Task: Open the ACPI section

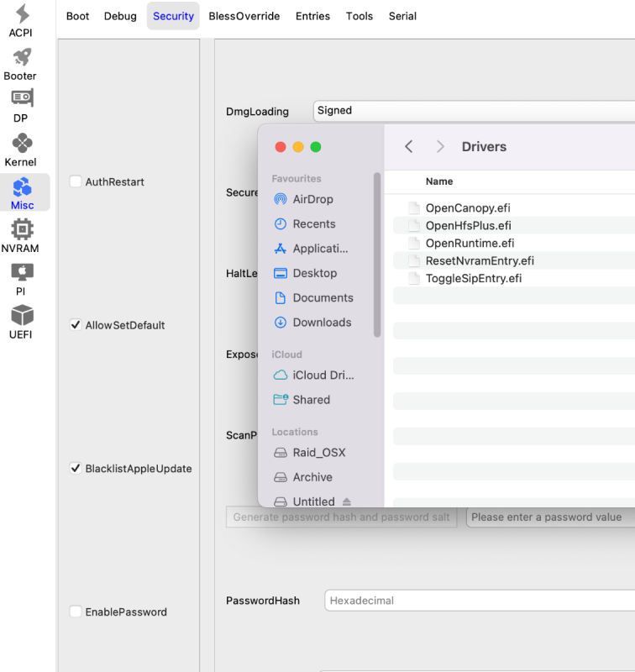Action: [x=22, y=20]
